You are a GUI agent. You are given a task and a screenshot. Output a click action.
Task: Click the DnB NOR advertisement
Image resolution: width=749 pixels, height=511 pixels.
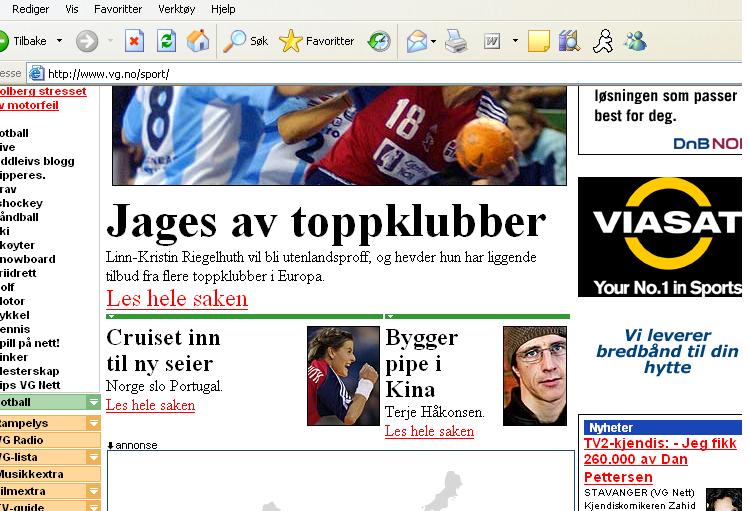pyautogui.click(x=660, y=121)
